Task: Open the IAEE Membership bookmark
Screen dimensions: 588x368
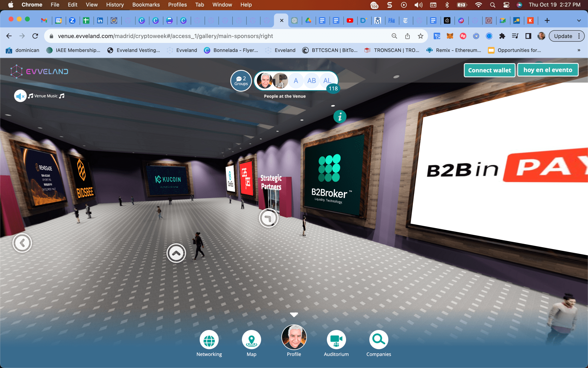Action: [73, 50]
